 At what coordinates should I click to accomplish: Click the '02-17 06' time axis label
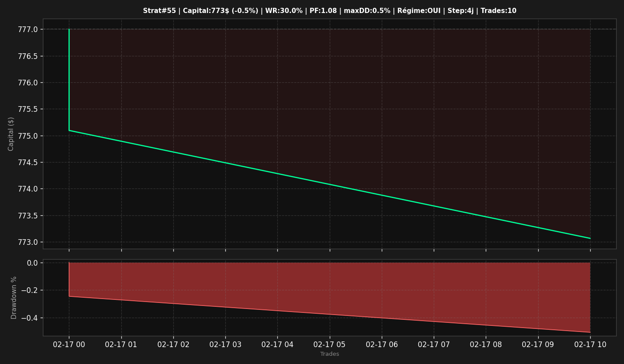click(382, 345)
